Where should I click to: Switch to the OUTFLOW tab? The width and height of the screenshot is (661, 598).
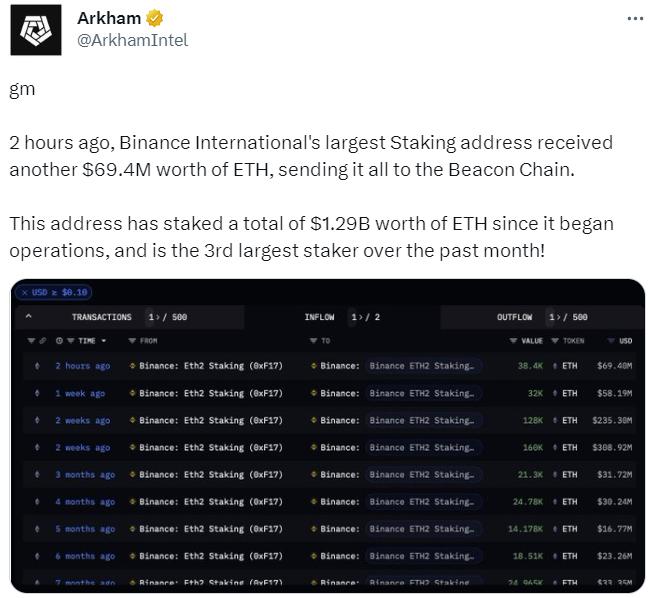pos(514,317)
